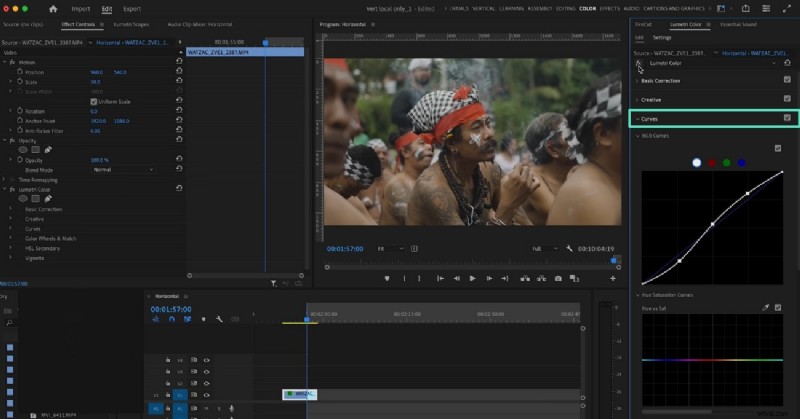This screenshot has height=419, width=800.
Task: Click the Play button in Program monitor
Action: 472,278
